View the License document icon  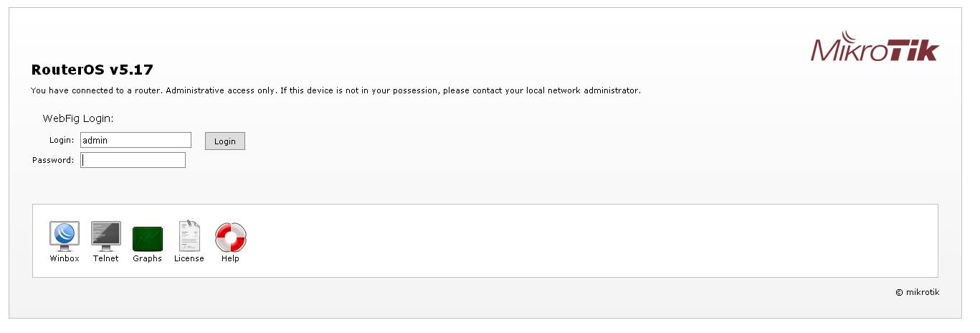click(x=189, y=235)
